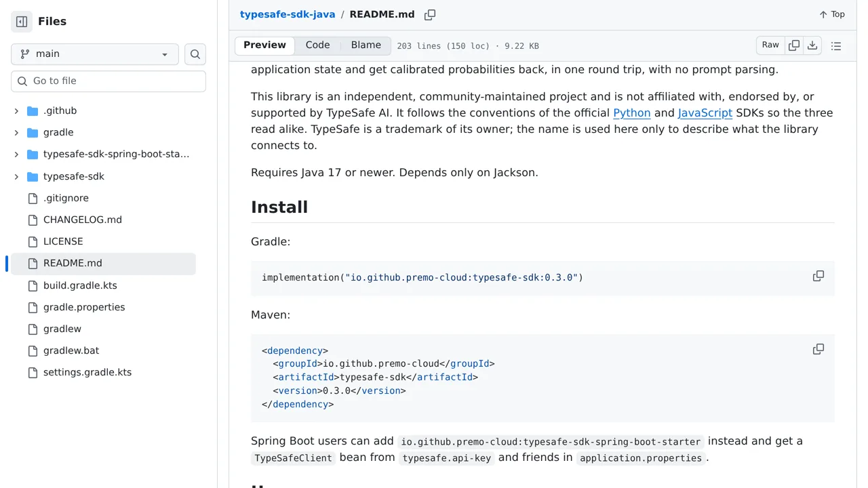Expand the typesafe-sdk folder chevron

click(x=16, y=176)
